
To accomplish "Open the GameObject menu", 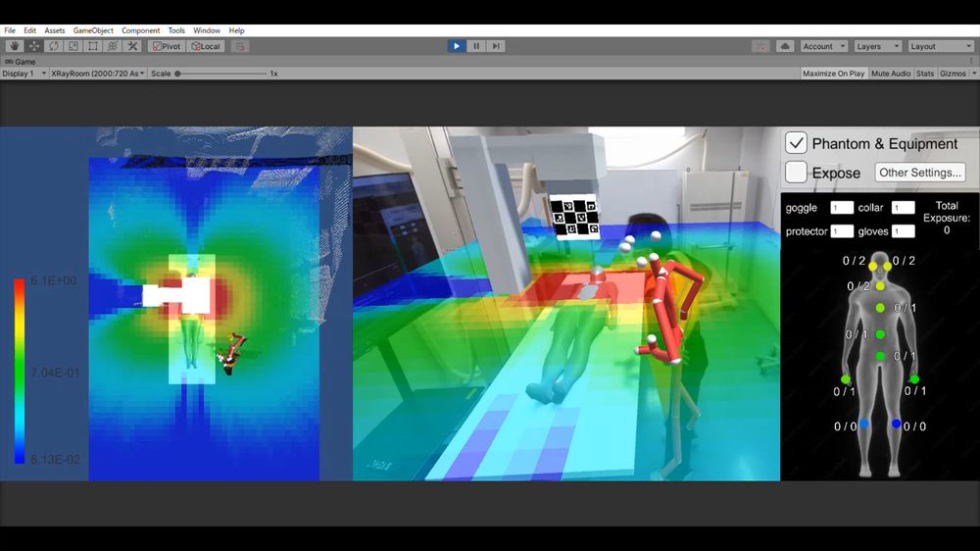I will 93,30.
